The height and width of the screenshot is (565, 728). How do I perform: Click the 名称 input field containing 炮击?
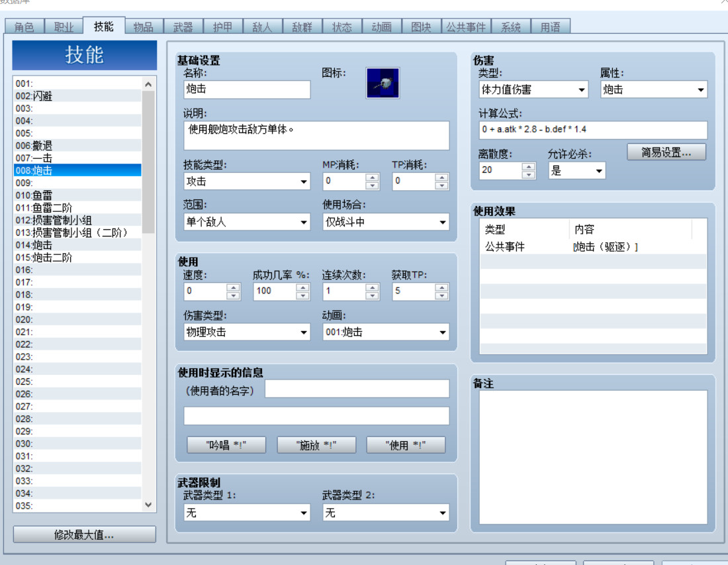tap(247, 89)
